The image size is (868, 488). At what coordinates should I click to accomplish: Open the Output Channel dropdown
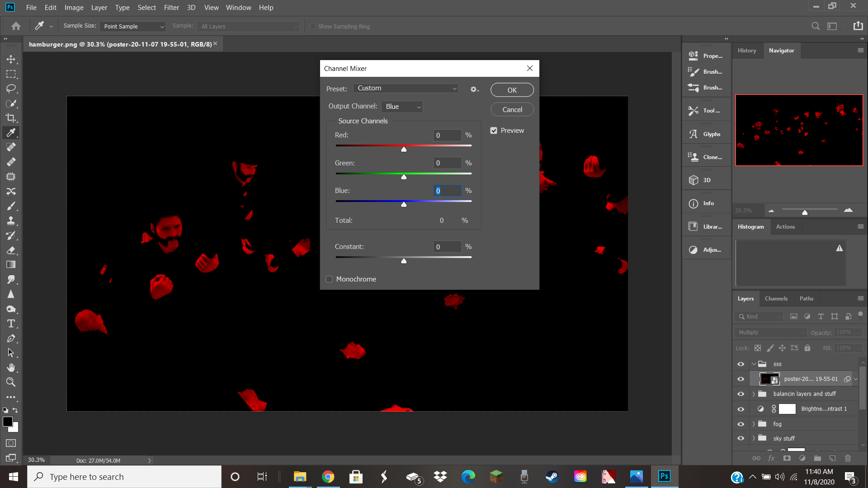(401, 107)
